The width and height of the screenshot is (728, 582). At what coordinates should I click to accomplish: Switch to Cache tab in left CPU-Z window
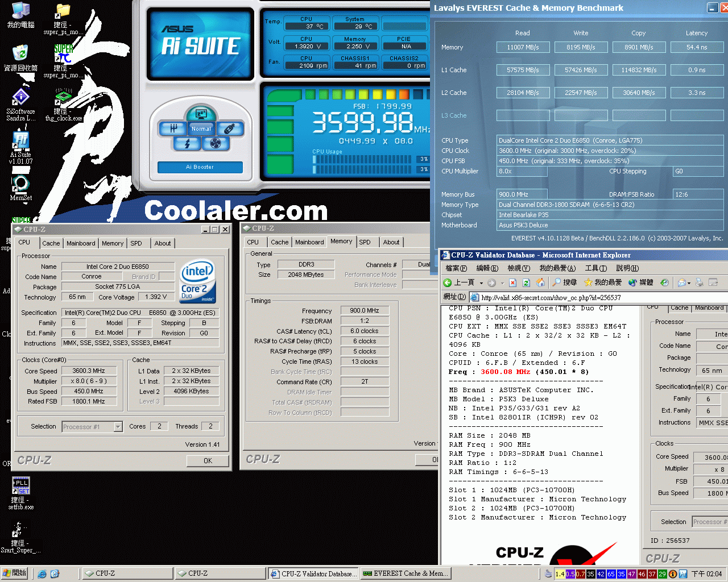[x=51, y=243]
